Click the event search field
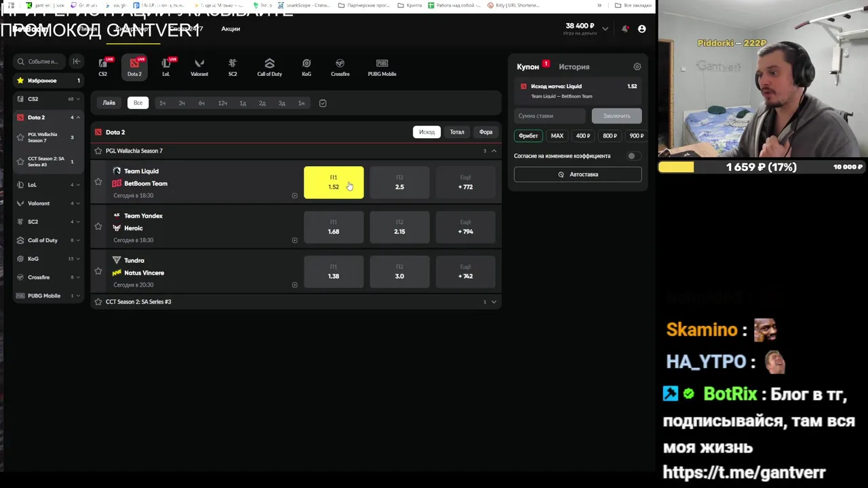The width and height of the screenshot is (868, 488). tap(41, 61)
